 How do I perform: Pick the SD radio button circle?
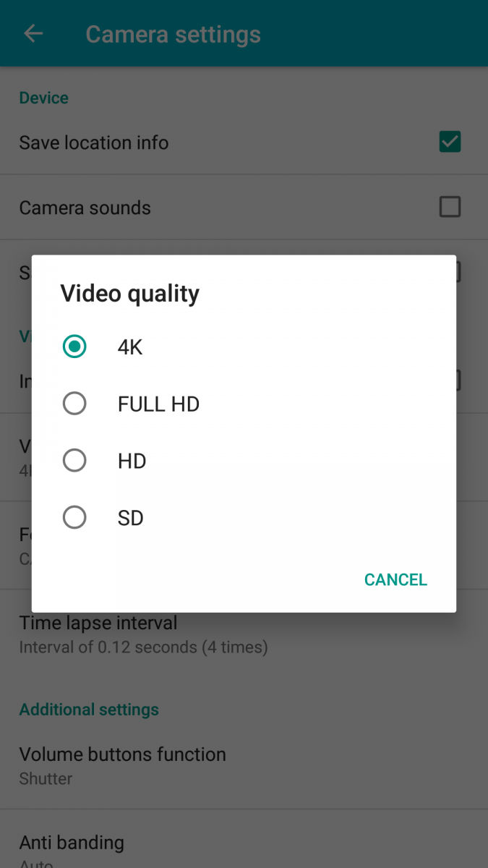click(x=74, y=518)
